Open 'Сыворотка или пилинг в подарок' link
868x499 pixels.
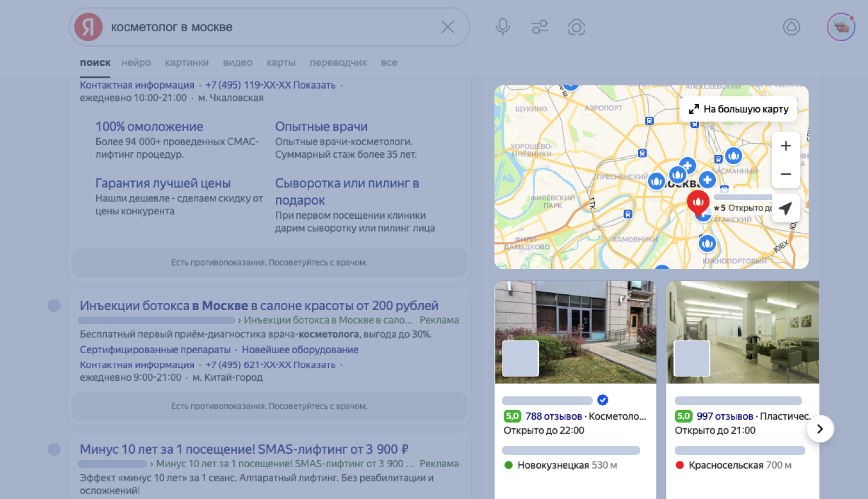[347, 192]
